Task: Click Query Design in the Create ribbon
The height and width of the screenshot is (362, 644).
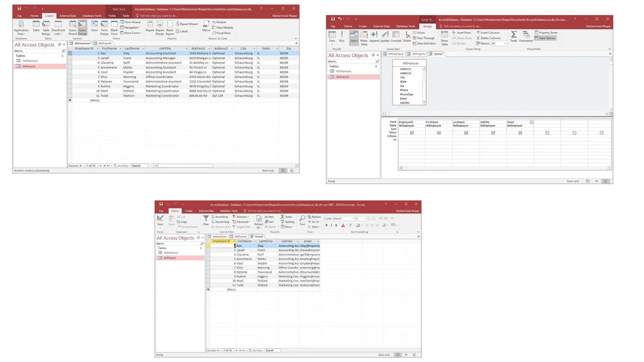Action: pyautogui.click(x=82, y=28)
